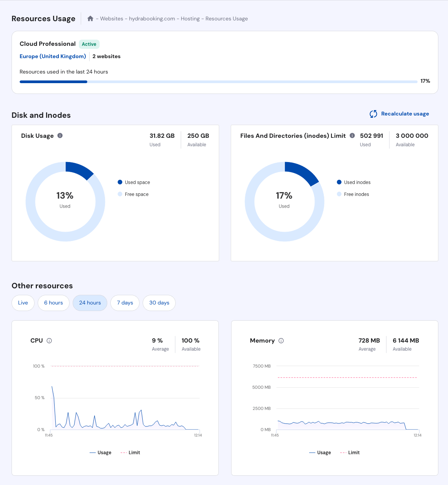Click the 24-hour resources progress bar
The height and width of the screenshot is (485, 448).
click(x=218, y=82)
